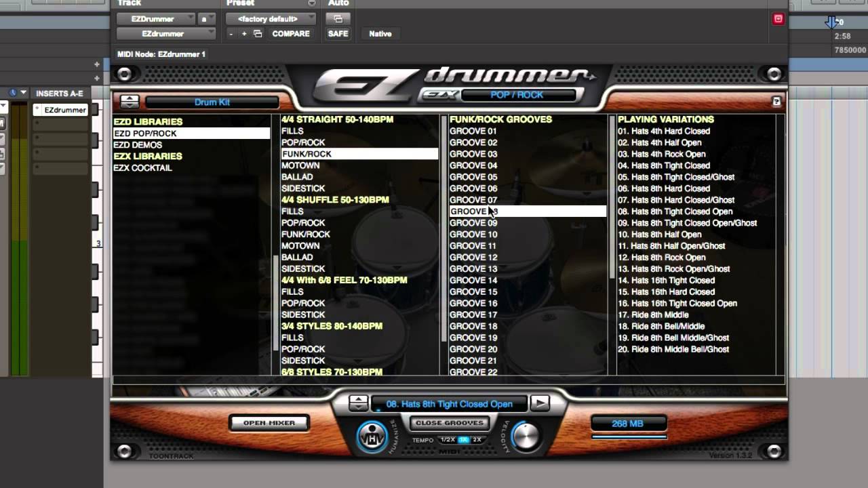Click the groove selector up/down stepper
The width and height of the screenshot is (868, 488).
coord(359,403)
